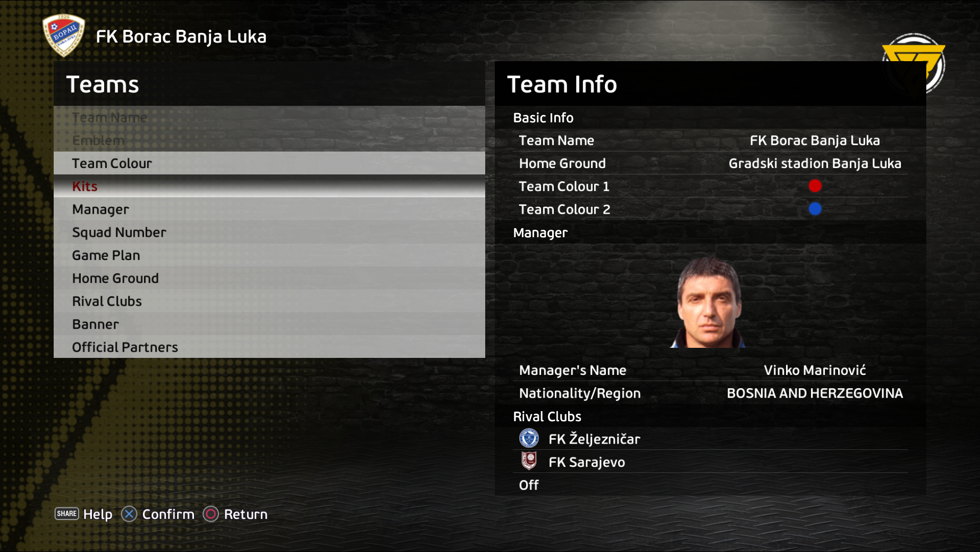This screenshot has height=552, width=980.
Task: Open Rival Clubs in the Teams list
Action: coord(269,300)
